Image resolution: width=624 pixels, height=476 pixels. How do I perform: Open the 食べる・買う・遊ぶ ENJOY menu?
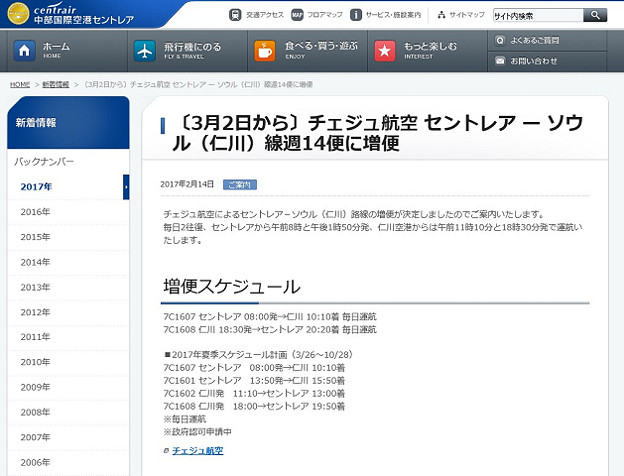coord(308,51)
